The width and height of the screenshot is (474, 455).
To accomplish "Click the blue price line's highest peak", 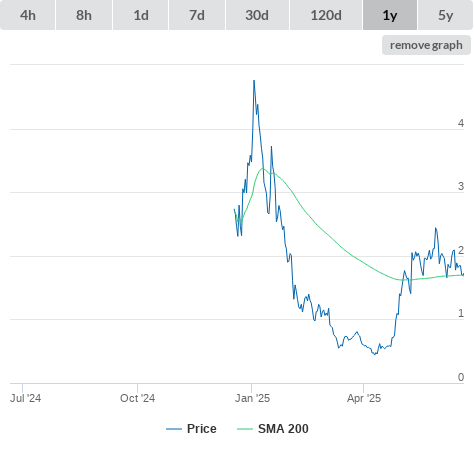I will pyautogui.click(x=254, y=81).
